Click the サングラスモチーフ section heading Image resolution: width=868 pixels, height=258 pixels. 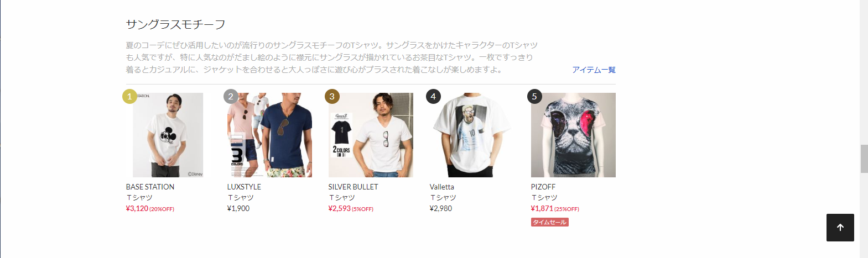[175, 24]
